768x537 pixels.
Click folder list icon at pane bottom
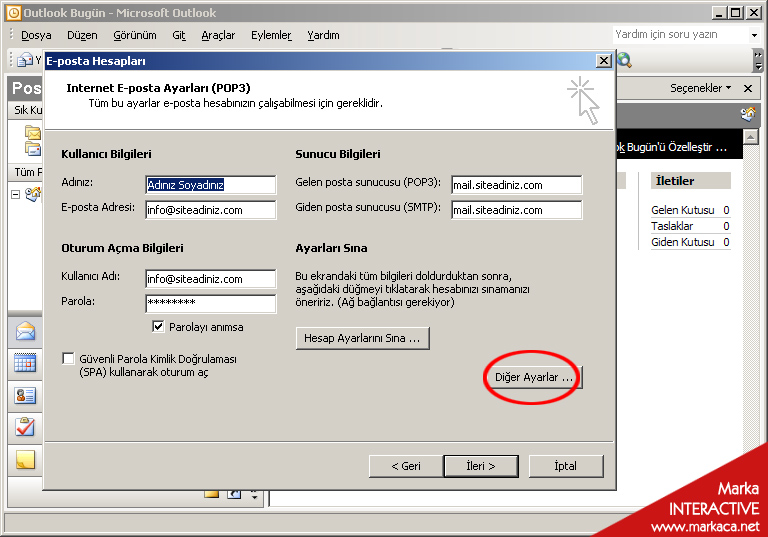point(212,494)
